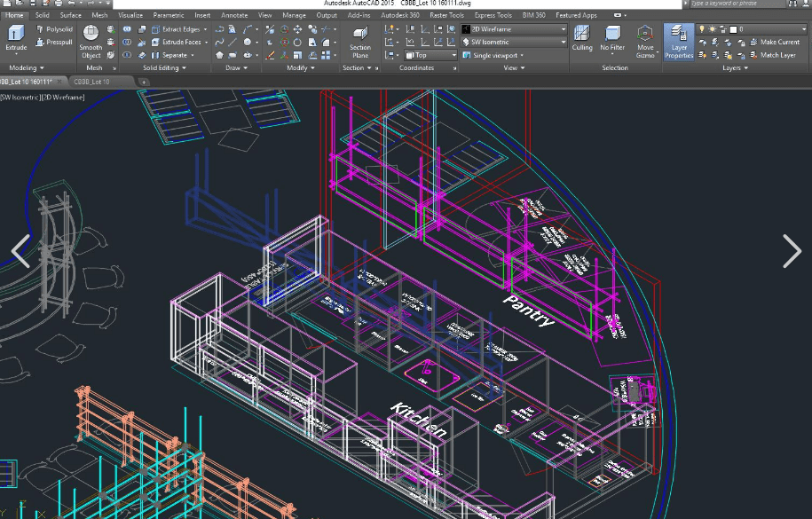Switch to the Annotate ribbon tab
812x519 pixels.
234,15
